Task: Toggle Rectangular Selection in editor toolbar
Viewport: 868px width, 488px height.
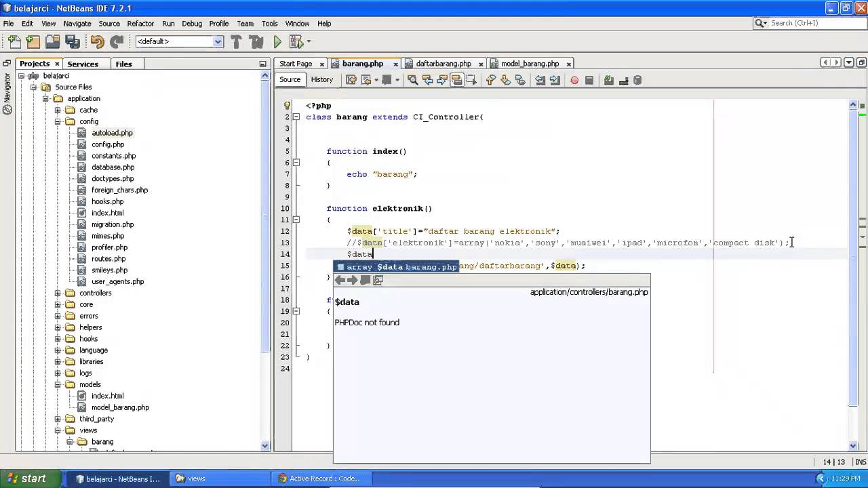Action: point(472,80)
